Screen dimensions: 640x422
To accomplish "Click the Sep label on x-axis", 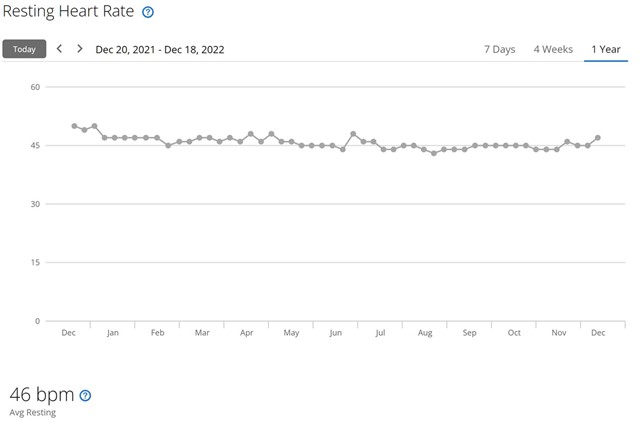I will click(x=470, y=332).
